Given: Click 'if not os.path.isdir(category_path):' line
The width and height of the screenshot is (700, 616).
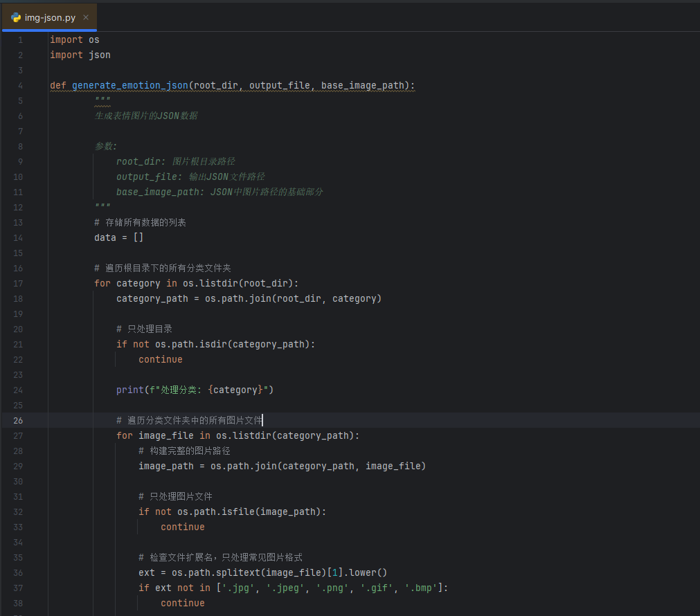Looking at the screenshot, I should 215,344.
